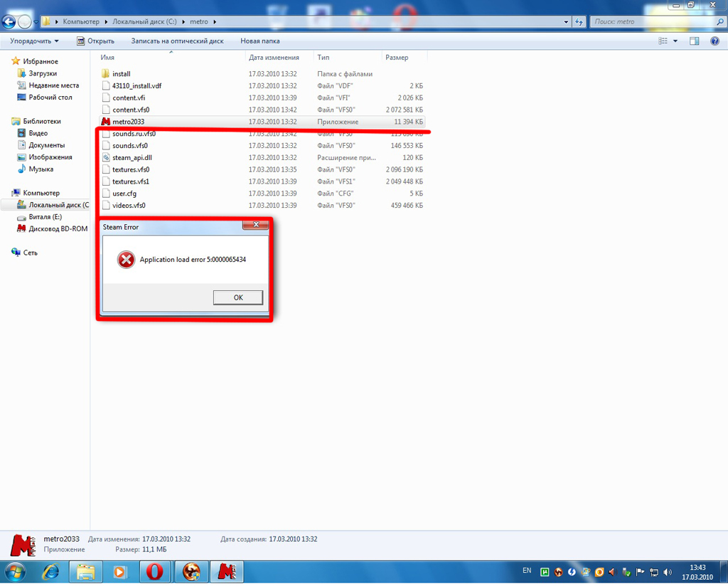Click the Windows Start button
728x587 pixels.
point(14,571)
